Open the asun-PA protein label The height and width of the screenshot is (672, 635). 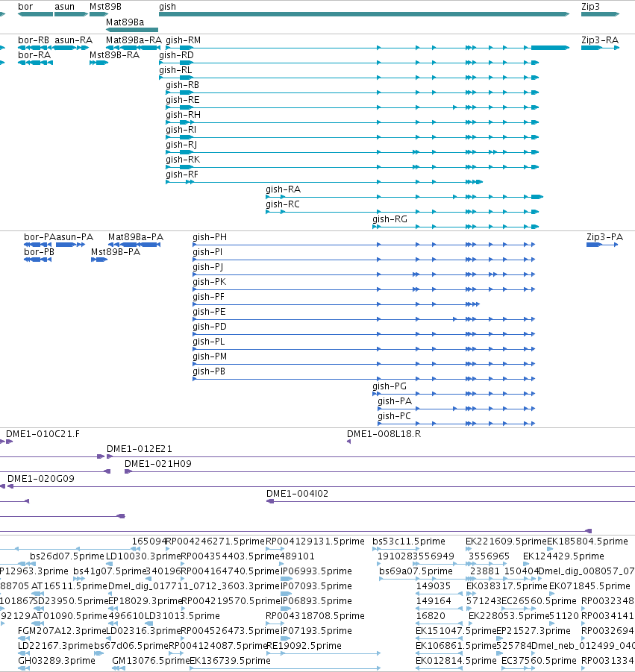pos(75,237)
